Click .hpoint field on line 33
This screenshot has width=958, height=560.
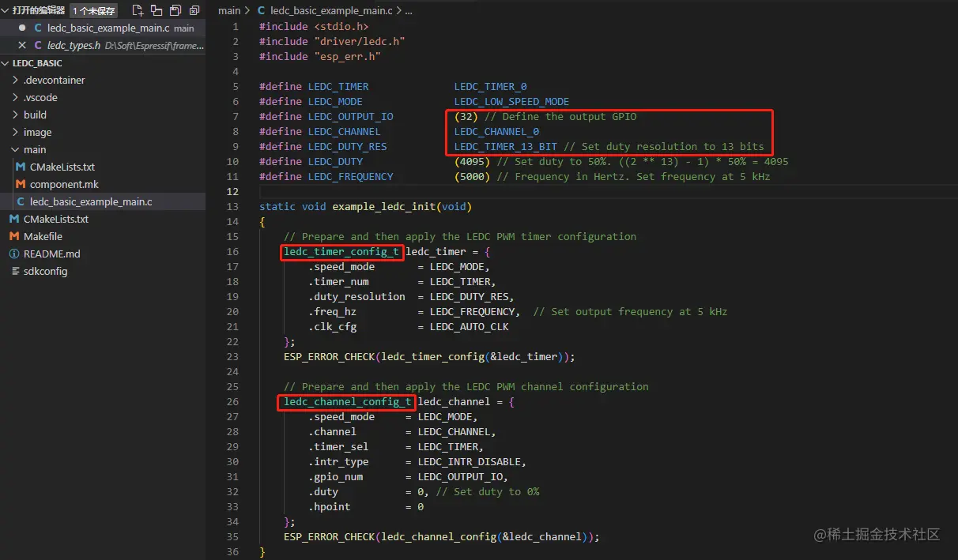329,506
